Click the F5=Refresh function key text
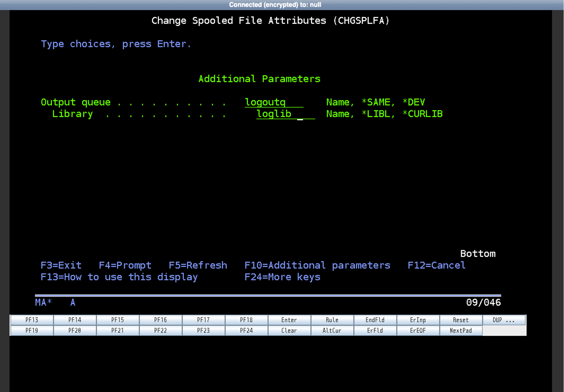The width and height of the screenshot is (564, 392). (x=198, y=265)
